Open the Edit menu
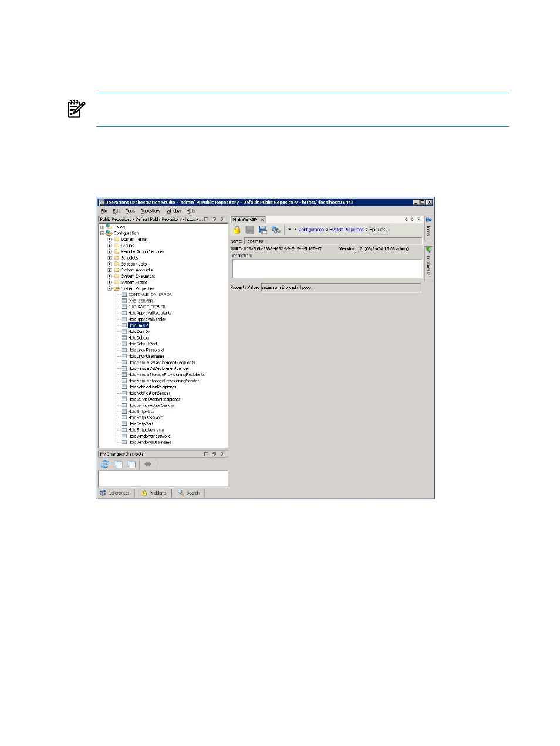 (116, 211)
